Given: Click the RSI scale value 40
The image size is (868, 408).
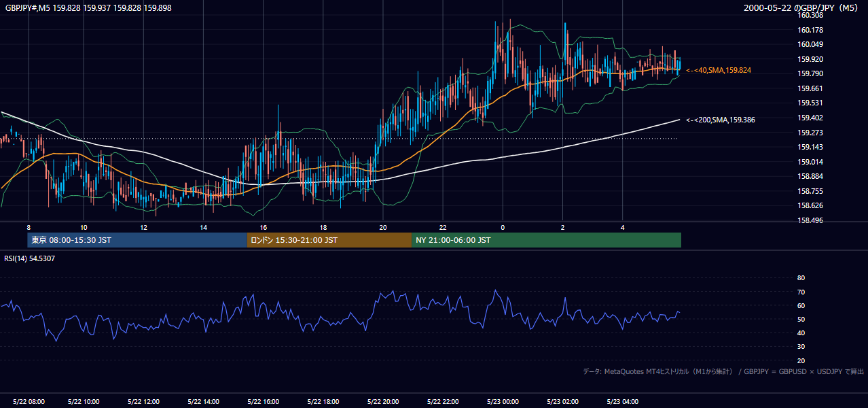Looking at the screenshot, I should [801, 333].
